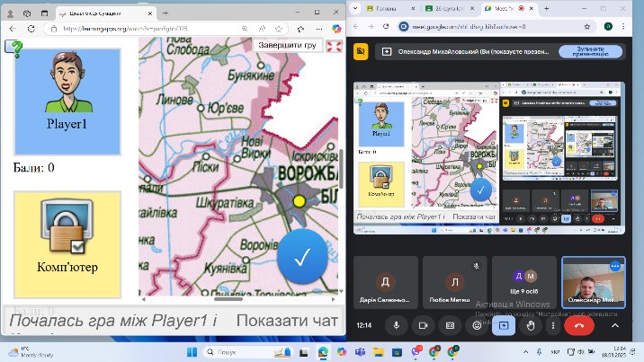The height and width of the screenshot is (362, 644).
Task: Click the Завершити гру button
Action: (x=287, y=45)
